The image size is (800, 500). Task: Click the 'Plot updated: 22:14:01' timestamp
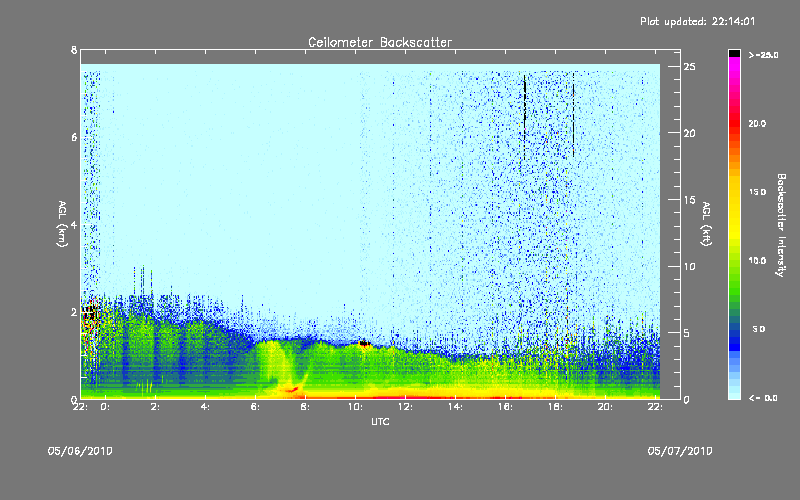pos(697,21)
